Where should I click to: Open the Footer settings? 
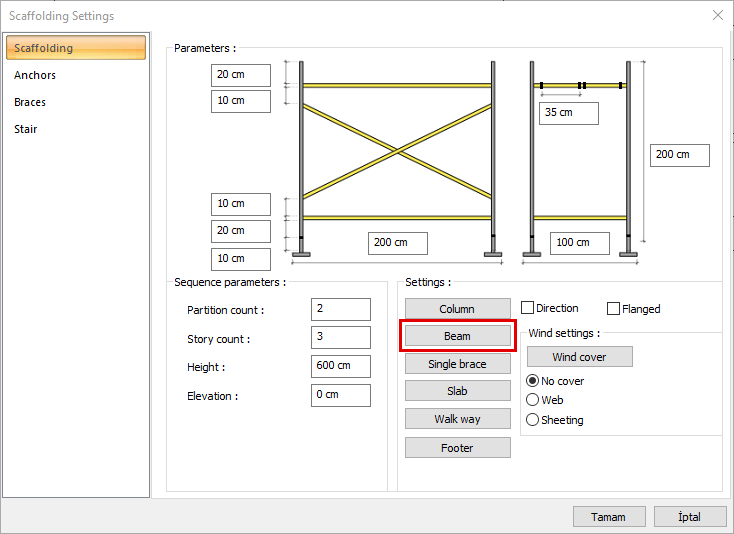pos(457,448)
